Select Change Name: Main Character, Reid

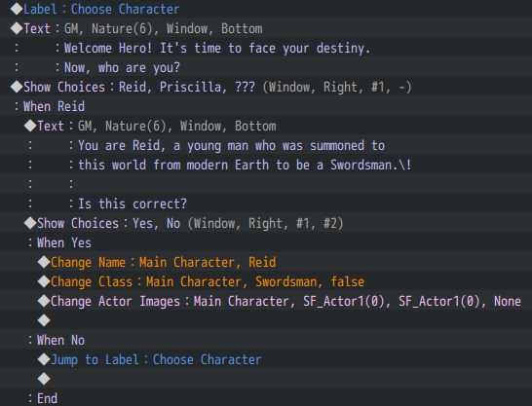coord(266,262)
